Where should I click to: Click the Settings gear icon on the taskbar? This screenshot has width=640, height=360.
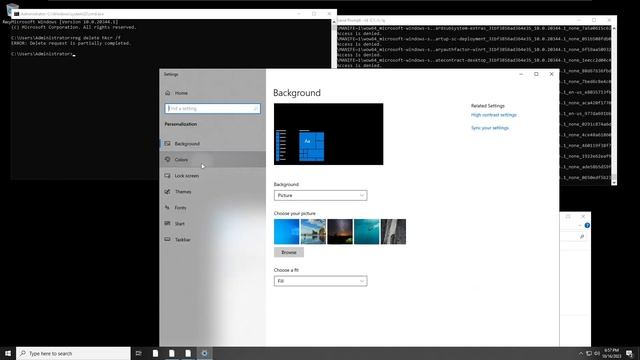point(204,353)
